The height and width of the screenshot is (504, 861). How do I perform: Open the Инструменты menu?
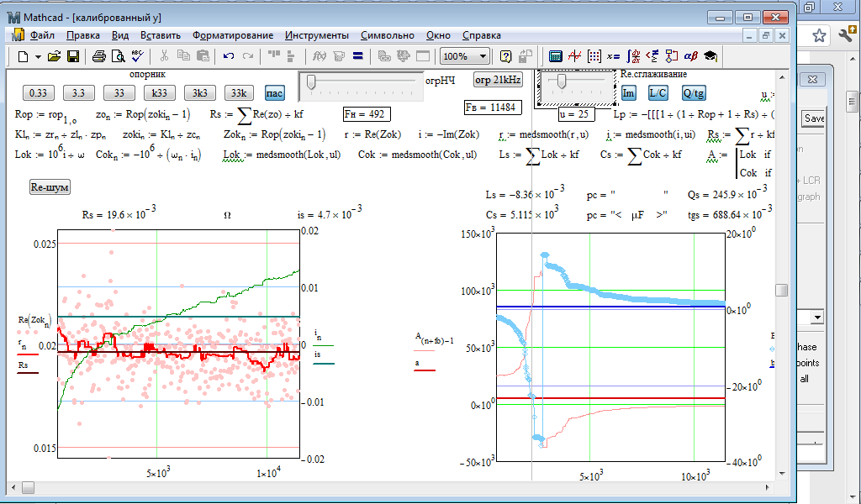(316, 35)
